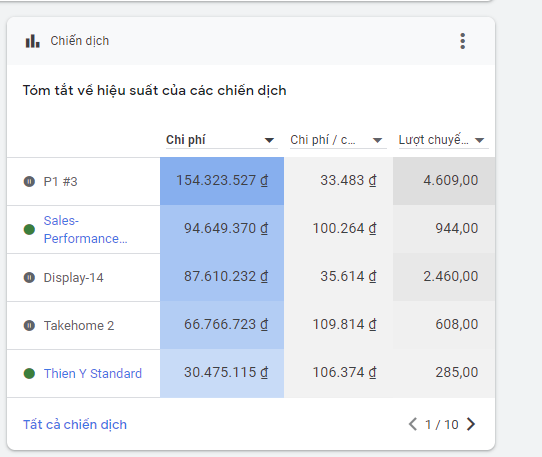Click the Tất cả chiến dịch link

pos(75,425)
